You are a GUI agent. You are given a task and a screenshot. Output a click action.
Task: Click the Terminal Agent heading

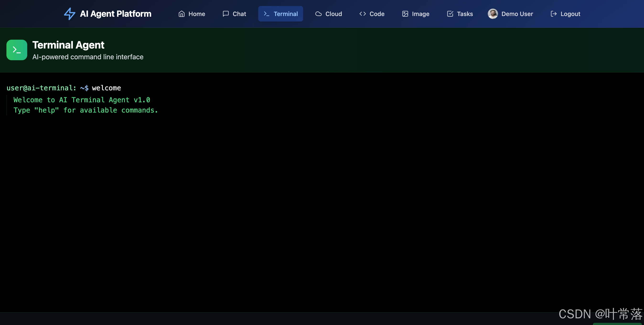coord(68,45)
